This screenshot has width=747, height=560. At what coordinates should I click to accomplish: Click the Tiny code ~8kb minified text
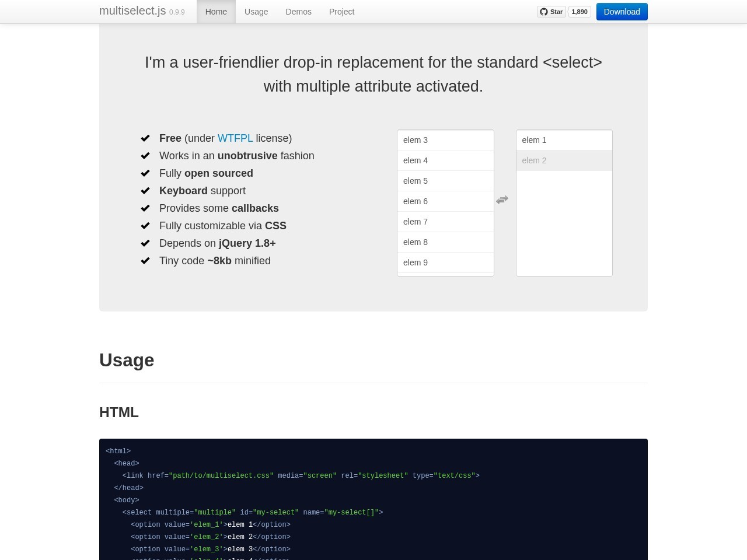pyautogui.click(x=215, y=261)
